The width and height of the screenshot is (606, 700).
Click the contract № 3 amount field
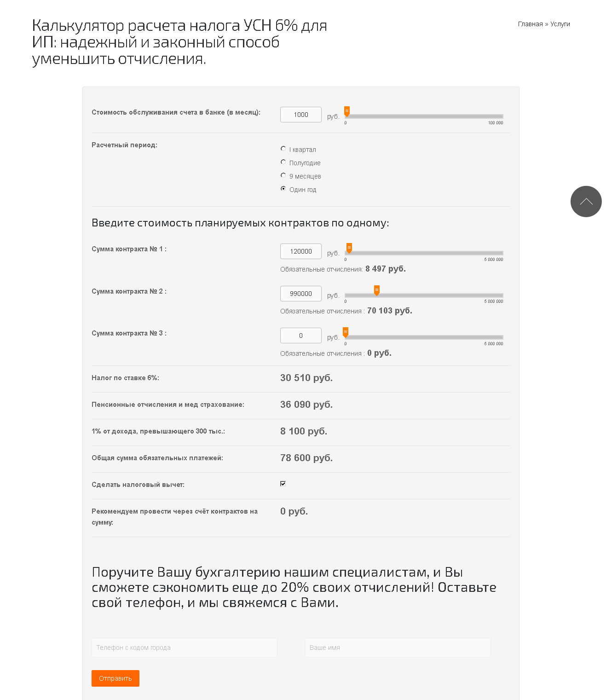(x=301, y=336)
